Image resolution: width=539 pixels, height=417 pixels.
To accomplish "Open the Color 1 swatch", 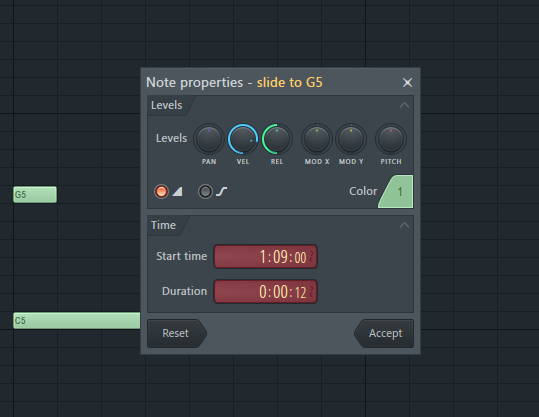I will point(396,191).
